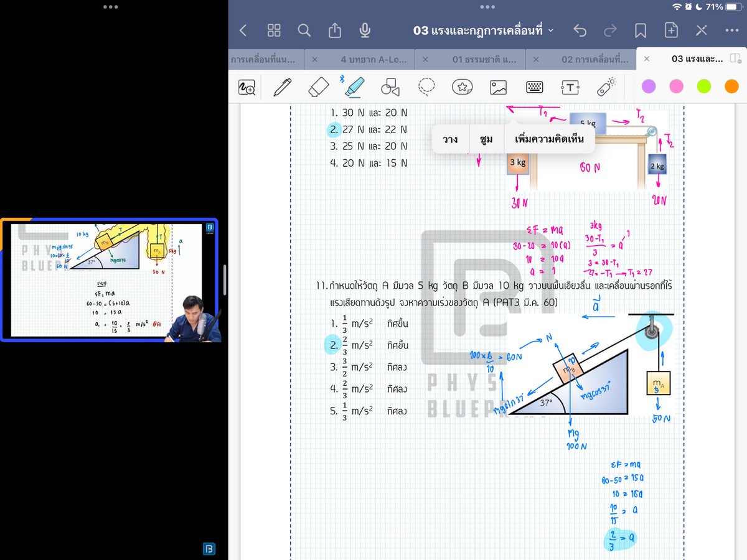Choose ซูม (zoom) in the popup menu
This screenshot has height=560, width=747.
[486, 139]
